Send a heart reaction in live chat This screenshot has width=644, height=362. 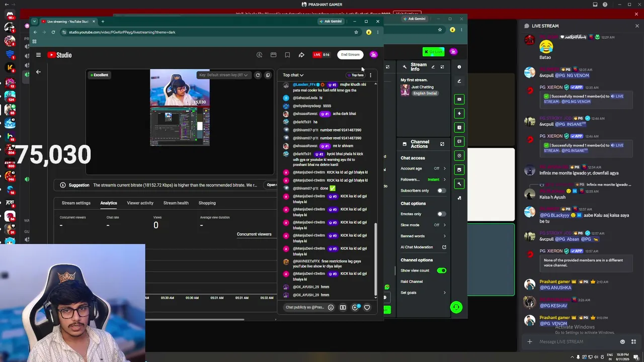[367, 307]
